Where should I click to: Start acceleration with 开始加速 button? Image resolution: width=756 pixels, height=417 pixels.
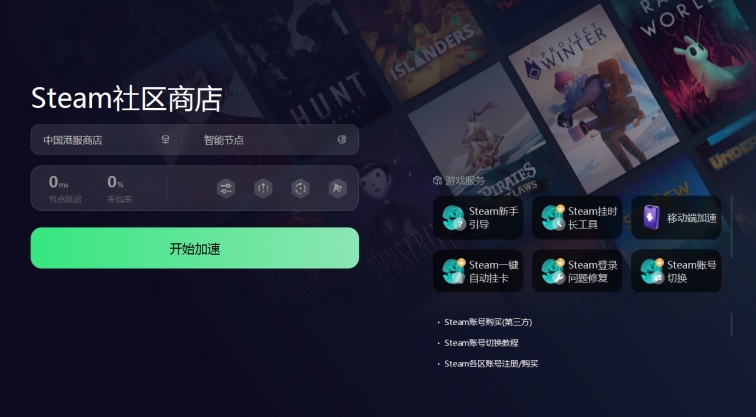[195, 248]
